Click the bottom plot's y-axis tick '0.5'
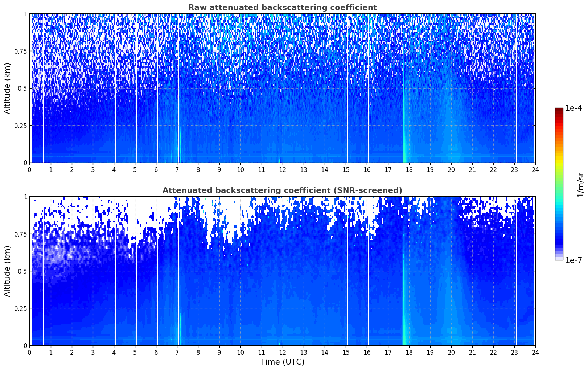The image size is (588, 370). pos(22,271)
